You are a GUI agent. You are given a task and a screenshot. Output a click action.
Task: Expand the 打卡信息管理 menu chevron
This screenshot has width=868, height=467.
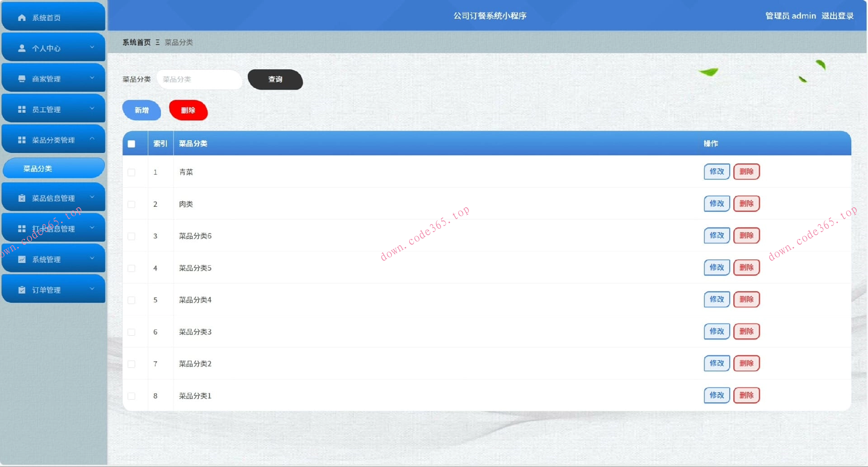point(92,227)
